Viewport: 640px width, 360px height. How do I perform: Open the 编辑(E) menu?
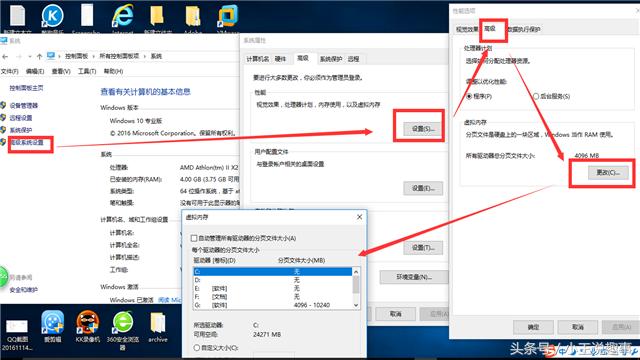(35, 71)
